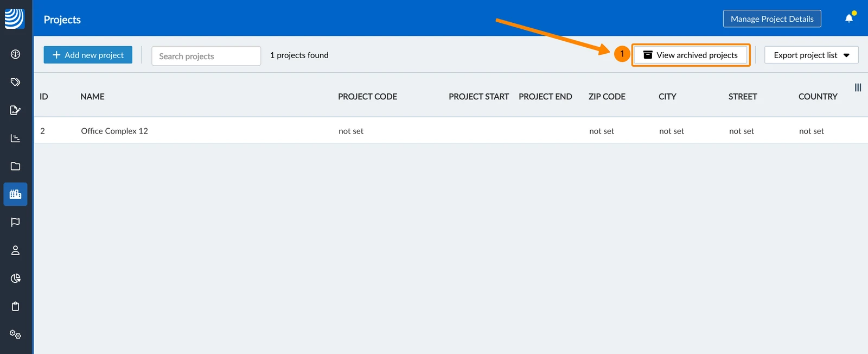
Task: Open the settings gears icon in sidebar
Action: pos(15,334)
